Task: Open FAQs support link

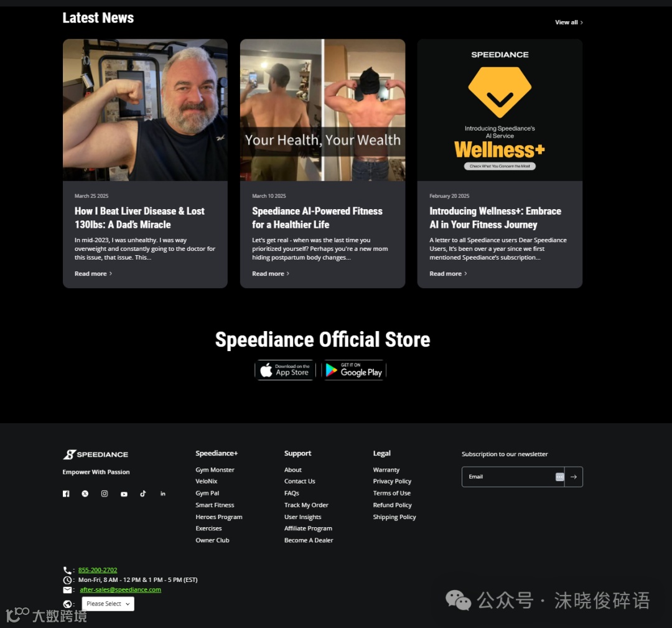Action: [x=291, y=493]
